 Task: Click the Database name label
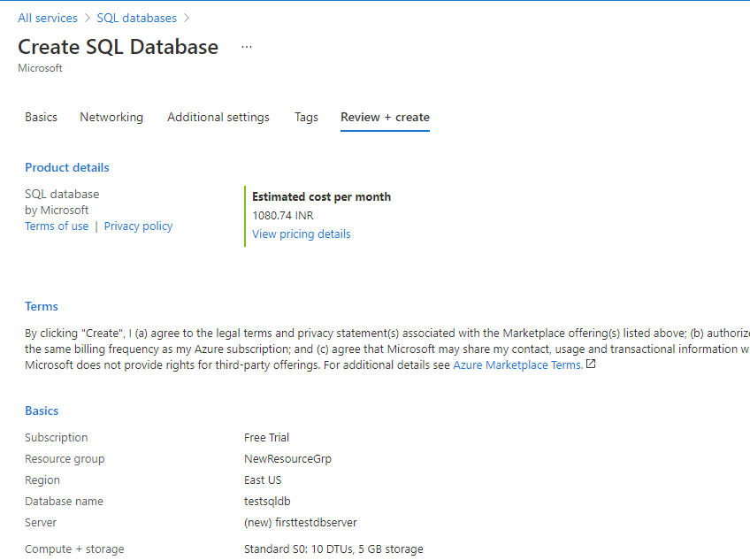point(64,501)
